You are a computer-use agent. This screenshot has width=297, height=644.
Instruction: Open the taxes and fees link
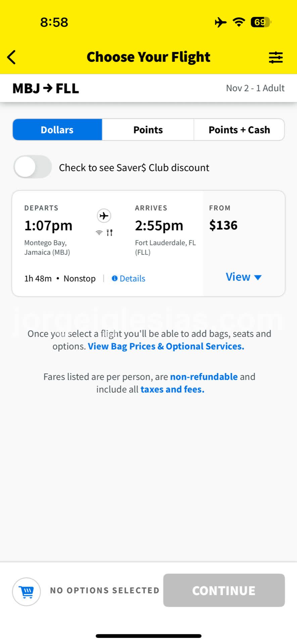pos(172,389)
